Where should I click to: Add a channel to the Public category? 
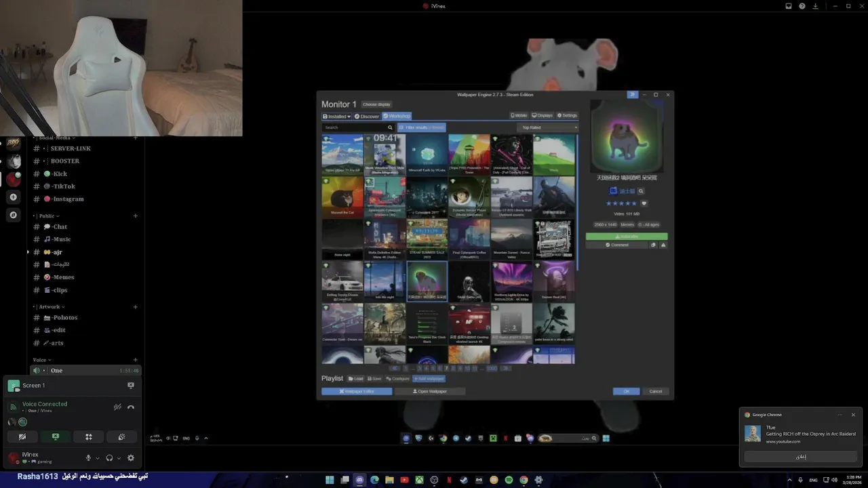click(x=136, y=216)
